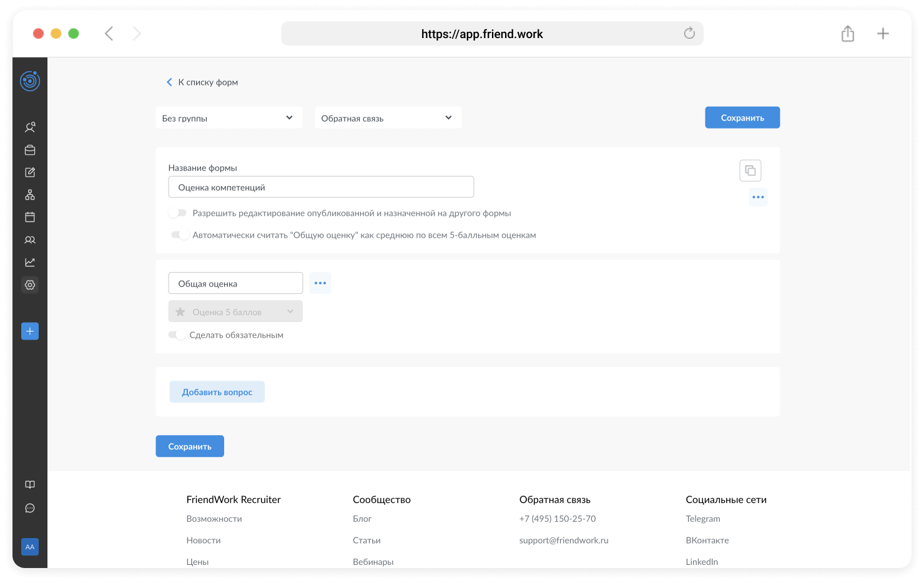Open a new browser tab with plus
The height and width of the screenshot is (583, 924).
click(x=883, y=34)
